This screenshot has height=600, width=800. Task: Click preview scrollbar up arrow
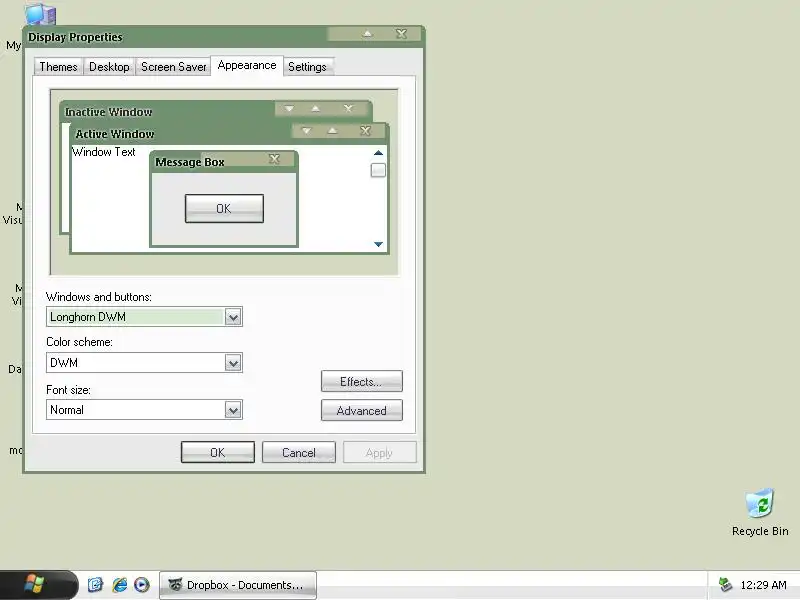[378, 153]
